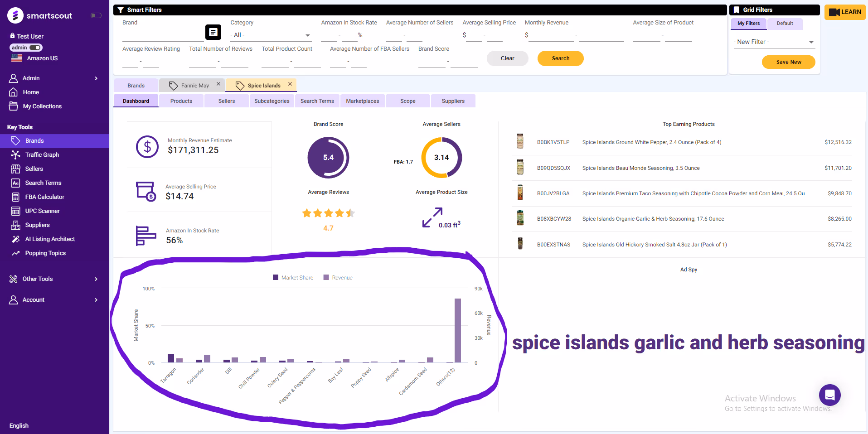868x434 pixels.
Task: Click the Clear button
Action: [x=507, y=58]
